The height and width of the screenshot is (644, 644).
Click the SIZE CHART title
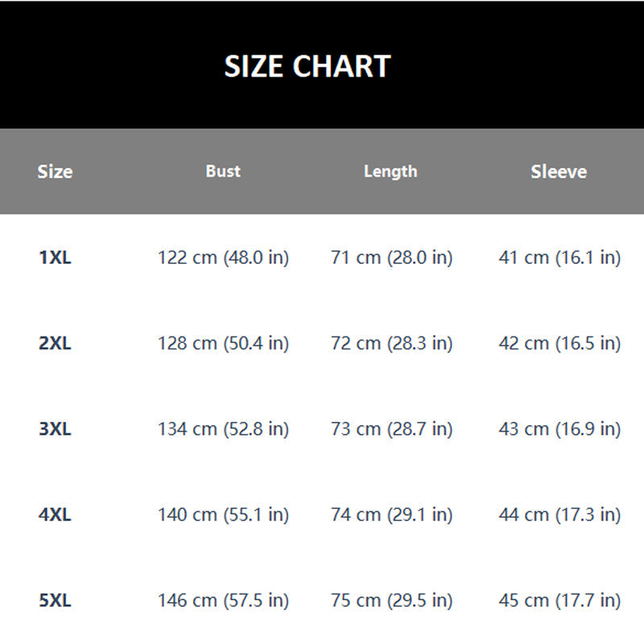[308, 66]
